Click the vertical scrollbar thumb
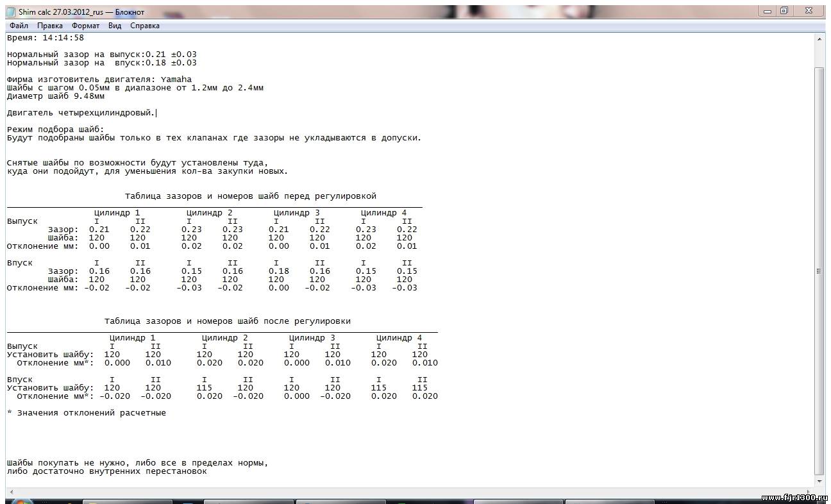The width and height of the screenshot is (831, 504). click(x=819, y=271)
